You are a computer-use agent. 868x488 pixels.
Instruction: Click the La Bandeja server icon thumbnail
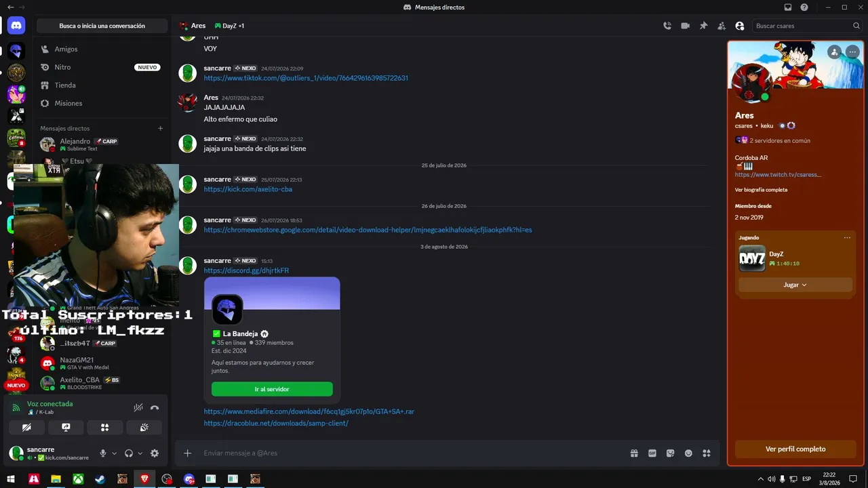coord(227,310)
